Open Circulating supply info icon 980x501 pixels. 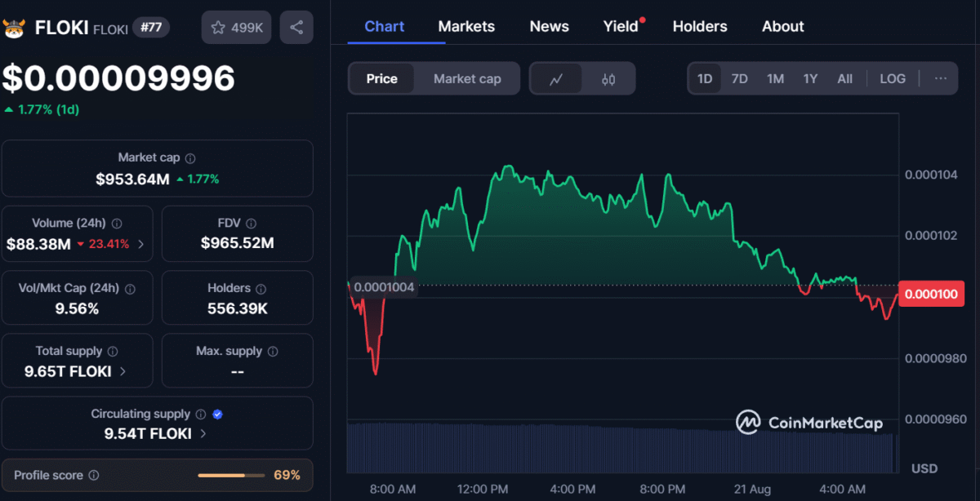(201, 414)
